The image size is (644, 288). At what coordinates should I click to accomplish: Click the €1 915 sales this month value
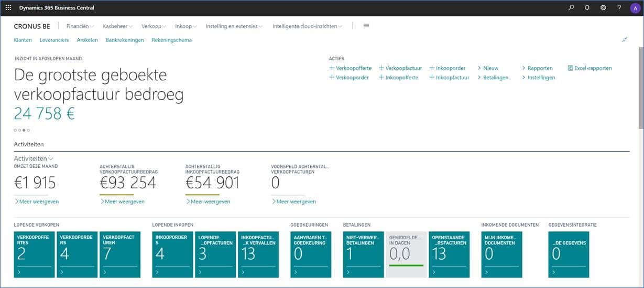(35, 183)
